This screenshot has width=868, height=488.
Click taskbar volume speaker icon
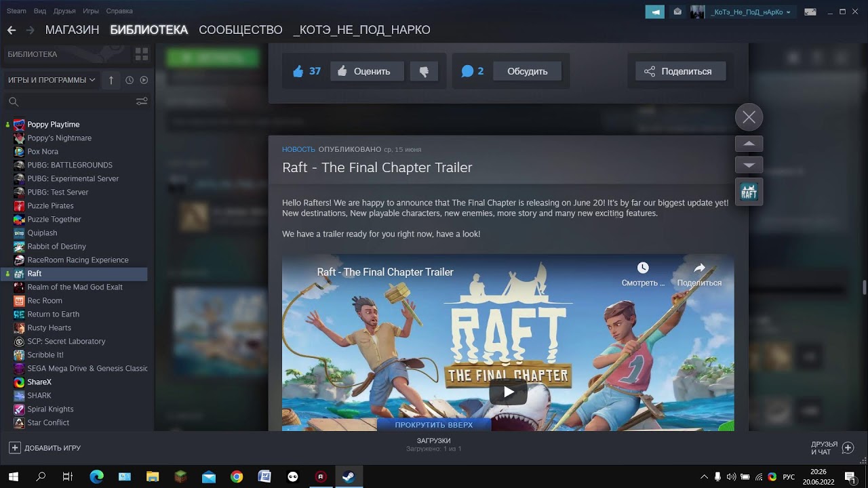pos(731,476)
